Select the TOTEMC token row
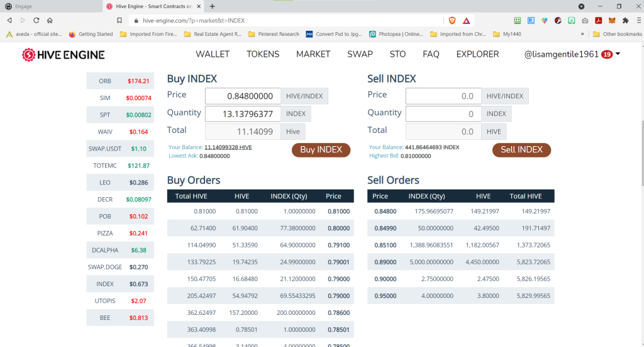 (x=120, y=165)
